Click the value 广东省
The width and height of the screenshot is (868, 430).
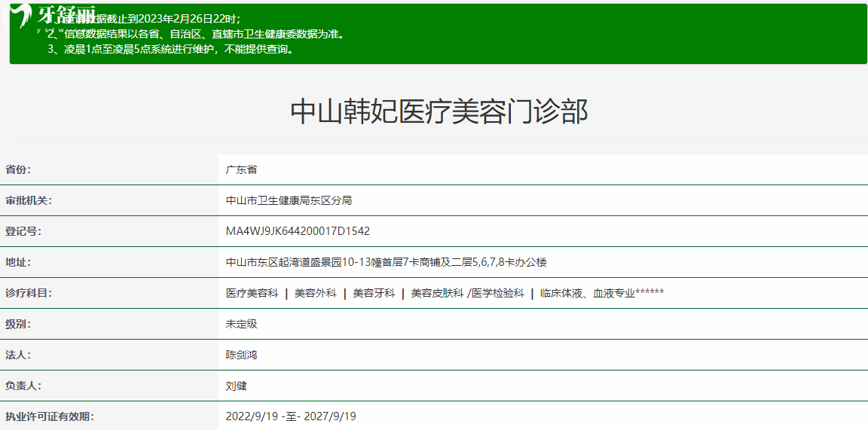pyautogui.click(x=241, y=169)
